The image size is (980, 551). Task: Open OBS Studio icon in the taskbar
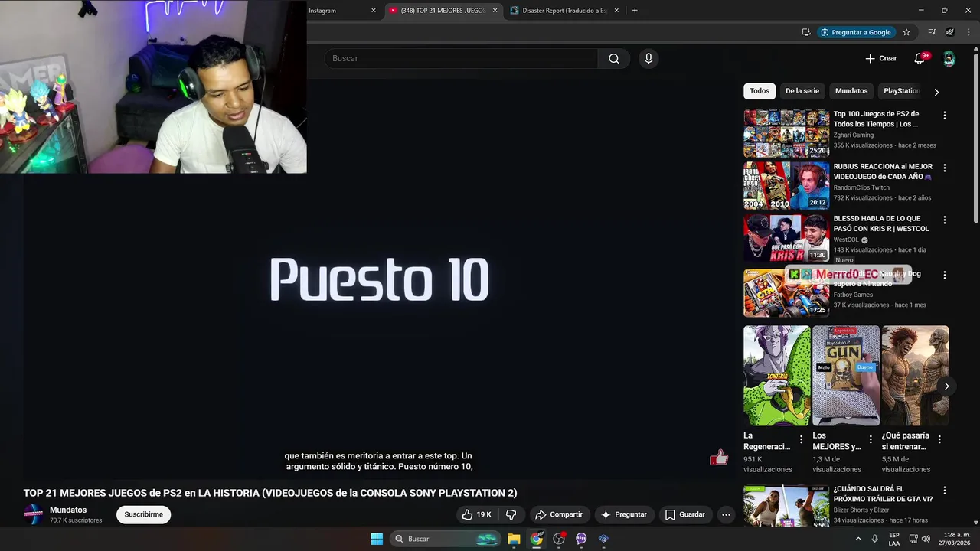click(559, 539)
